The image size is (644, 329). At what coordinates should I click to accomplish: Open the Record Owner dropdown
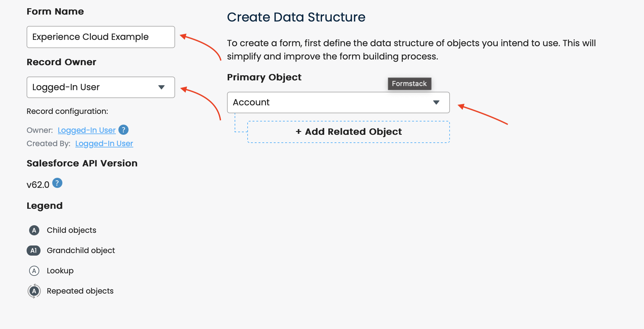[101, 87]
